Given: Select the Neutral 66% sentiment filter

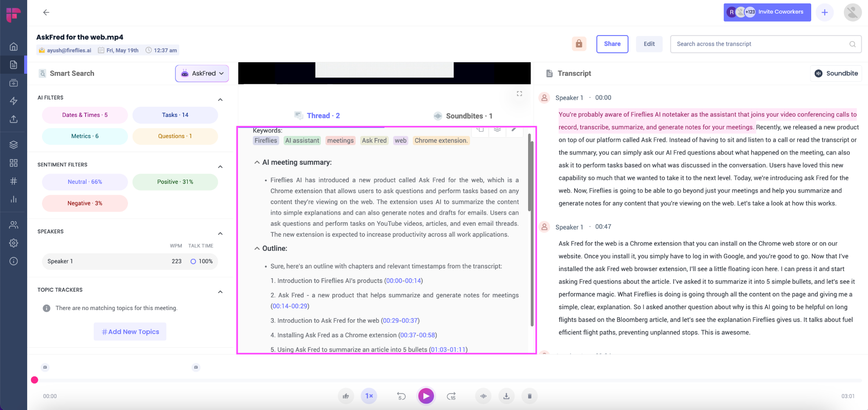Looking at the screenshot, I should (x=84, y=181).
